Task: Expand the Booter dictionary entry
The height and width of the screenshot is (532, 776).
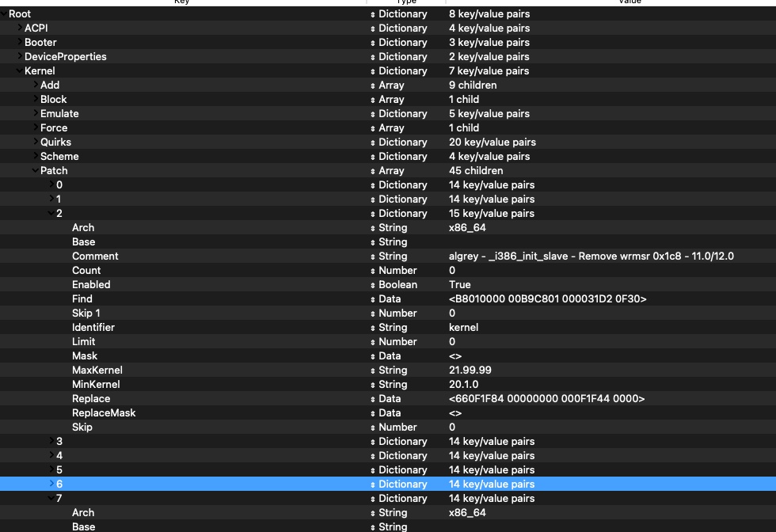Action: pos(20,43)
